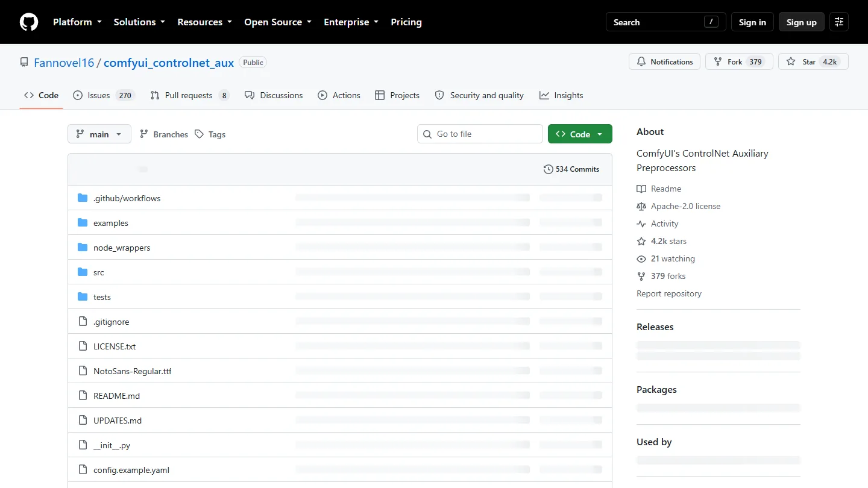Open the Platform menu
Screen dimensions: 868x488
point(77,22)
